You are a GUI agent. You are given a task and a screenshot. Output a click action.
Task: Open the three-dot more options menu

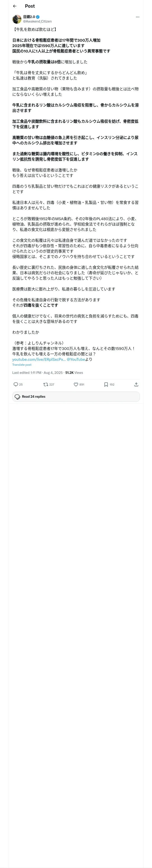pyautogui.click(x=137, y=17)
